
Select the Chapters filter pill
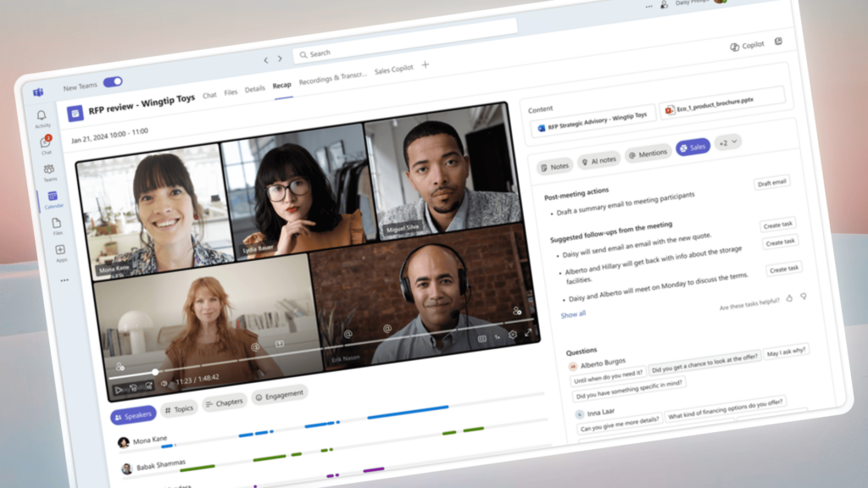coord(224,402)
